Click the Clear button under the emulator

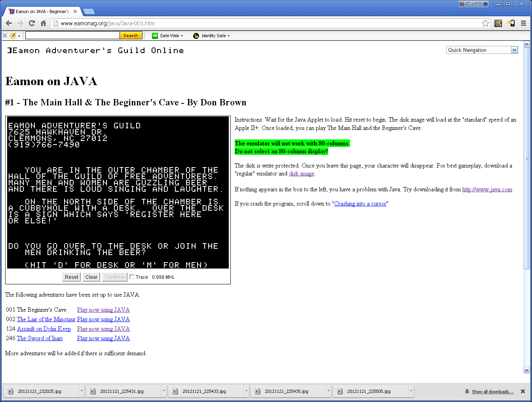coord(91,277)
